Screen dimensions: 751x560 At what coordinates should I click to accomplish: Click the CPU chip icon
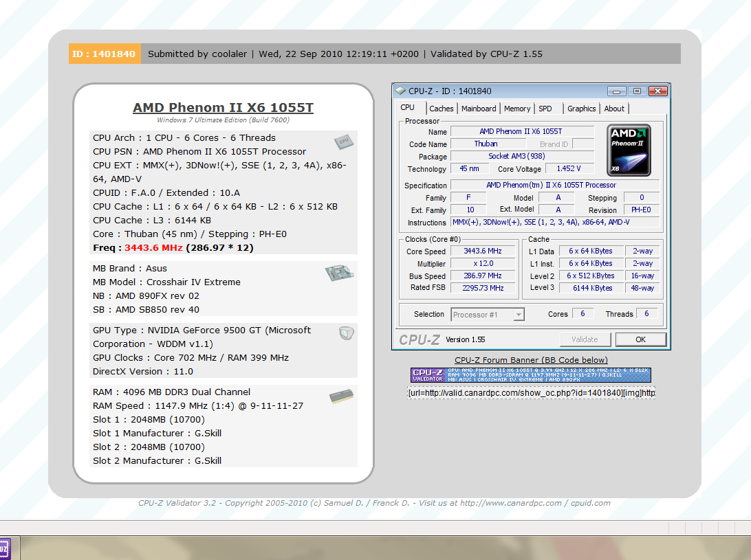click(344, 142)
